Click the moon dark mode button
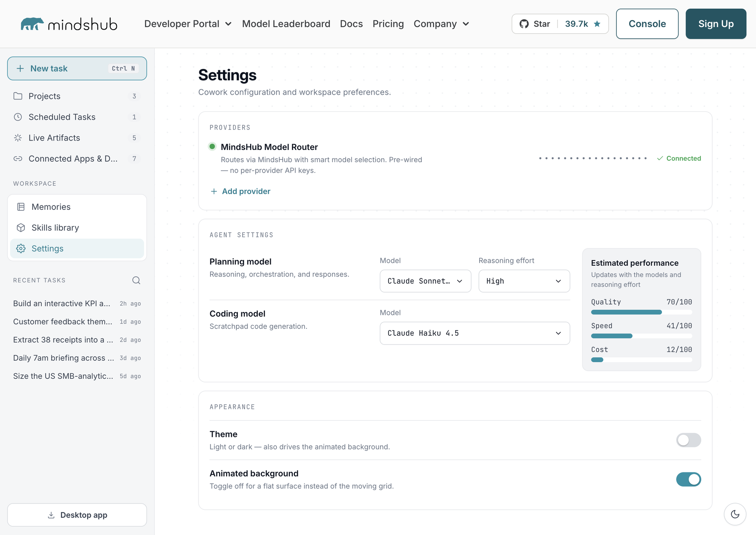 click(x=735, y=514)
